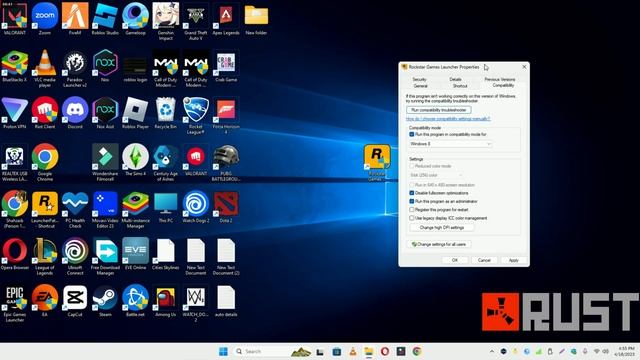Select the PC Health Check icon
This screenshot has width=640, height=360.
pyautogui.click(x=75, y=209)
